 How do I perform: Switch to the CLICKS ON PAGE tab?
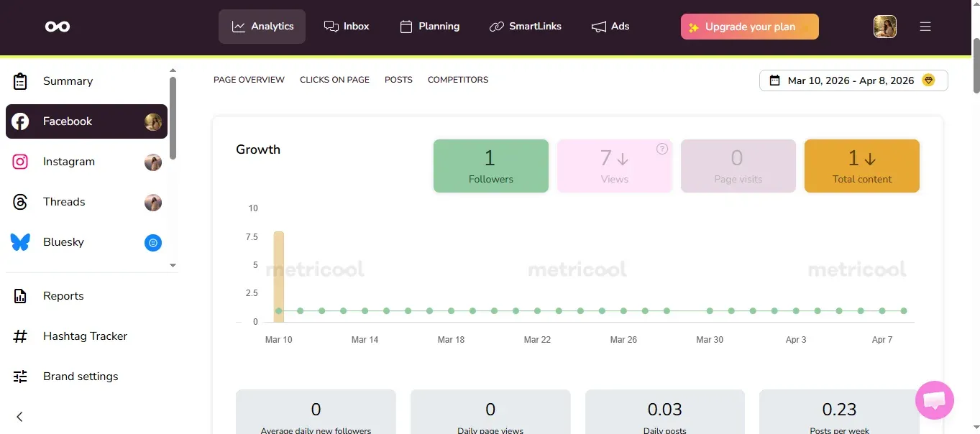pos(334,80)
